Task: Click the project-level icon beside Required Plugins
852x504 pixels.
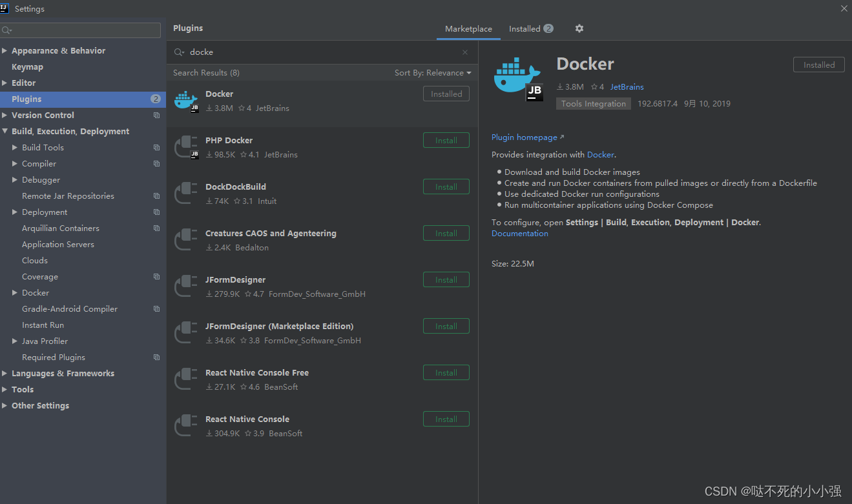Action: click(156, 358)
